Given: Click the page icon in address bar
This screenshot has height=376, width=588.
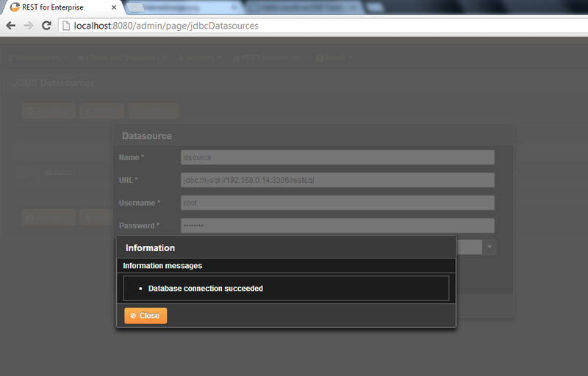Looking at the screenshot, I should (66, 26).
